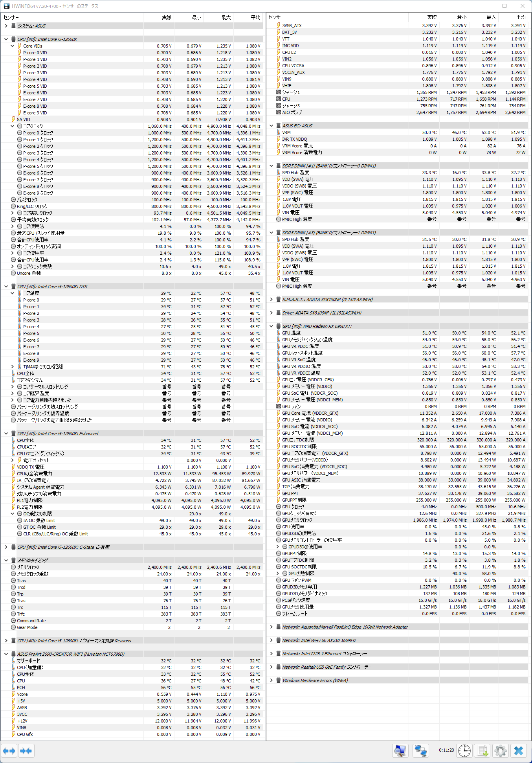The image size is (532, 763).
Task: Start logging with the document-plus icon
Action: click(482, 751)
